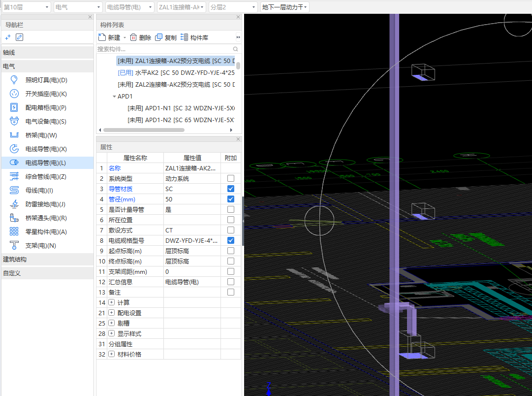
Task: Toggle 敷设方式 附加 checkbox
Action: pyautogui.click(x=231, y=230)
